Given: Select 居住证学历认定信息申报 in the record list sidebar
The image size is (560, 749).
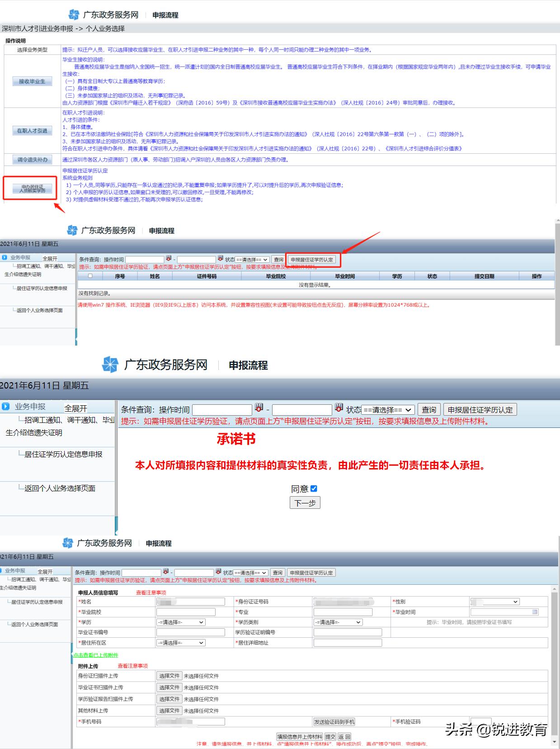Looking at the screenshot, I should tap(42, 288).
